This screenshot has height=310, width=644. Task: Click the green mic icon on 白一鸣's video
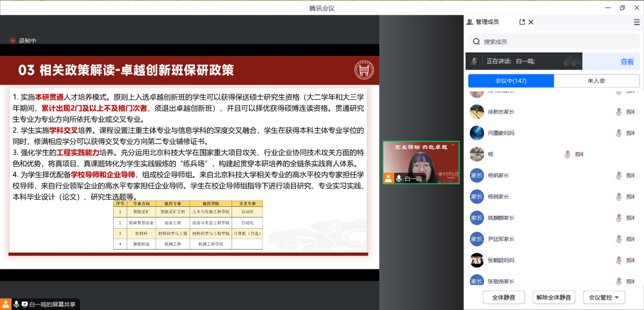click(399, 178)
